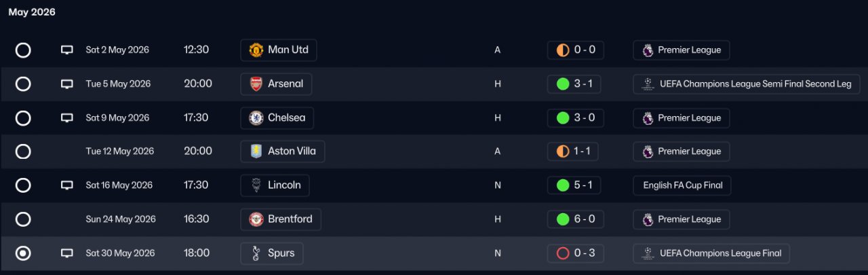Open the UEFA Champions League Final competition link
The image size is (868, 275).
pos(711,253)
